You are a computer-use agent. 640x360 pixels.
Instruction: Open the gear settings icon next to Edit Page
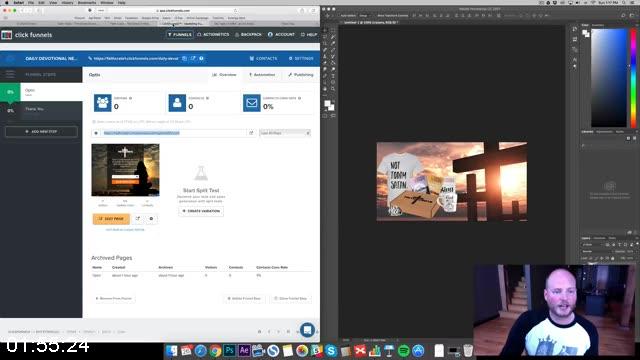point(151,219)
